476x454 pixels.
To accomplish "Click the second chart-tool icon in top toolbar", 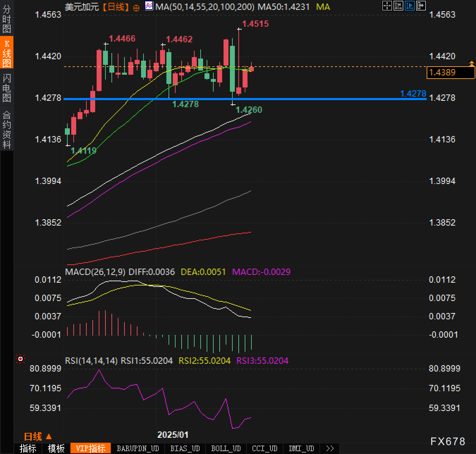I will tap(398, 6).
